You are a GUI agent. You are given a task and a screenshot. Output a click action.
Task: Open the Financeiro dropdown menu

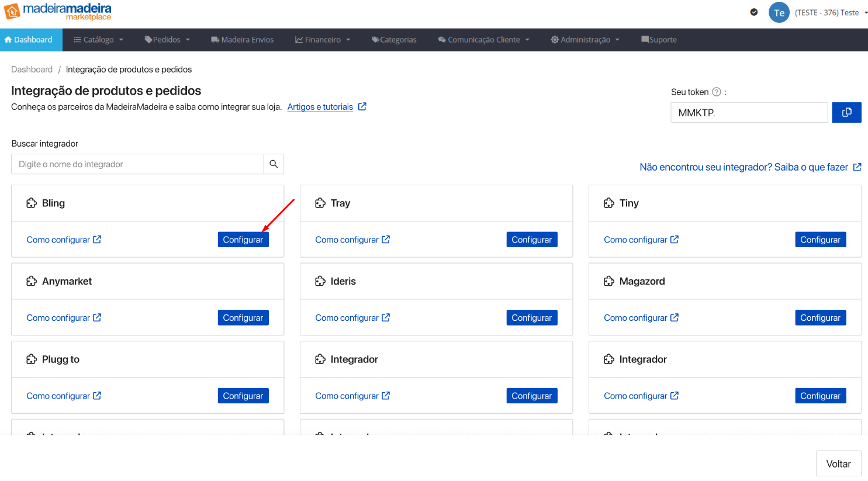323,40
